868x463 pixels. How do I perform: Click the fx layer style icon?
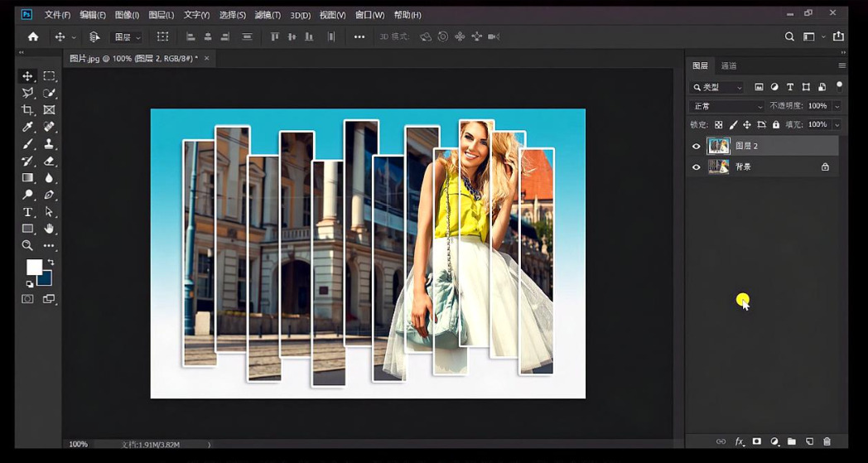pos(740,441)
